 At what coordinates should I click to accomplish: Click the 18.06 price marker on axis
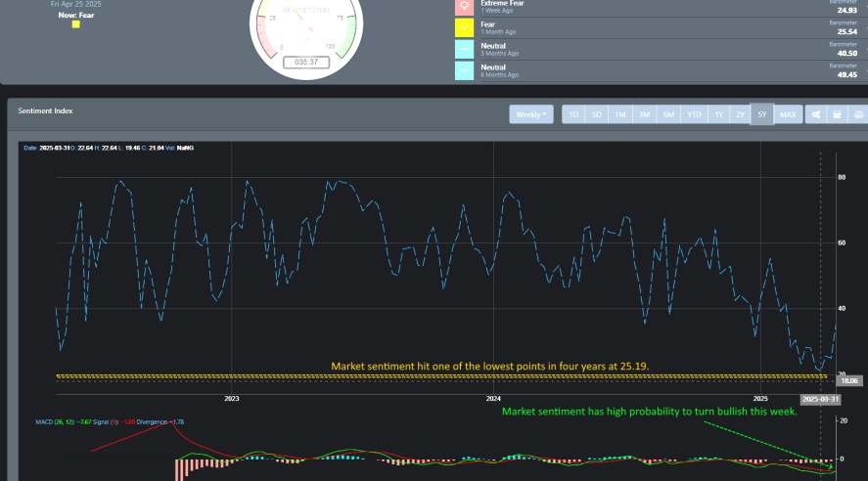[x=848, y=380]
